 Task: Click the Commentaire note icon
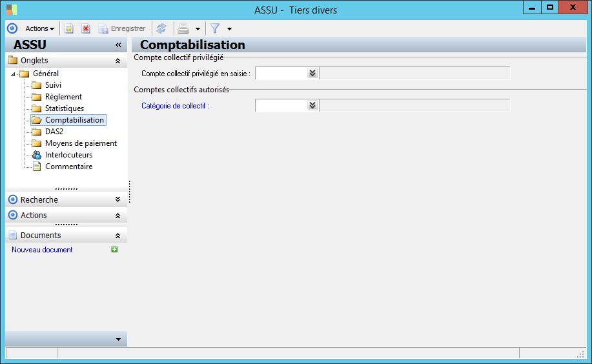click(x=37, y=167)
